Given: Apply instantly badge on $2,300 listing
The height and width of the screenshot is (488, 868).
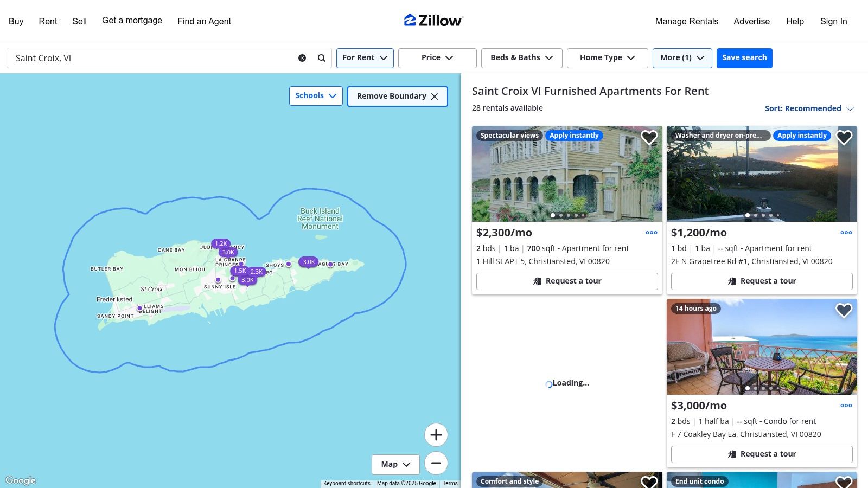Looking at the screenshot, I should pos(574,136).
